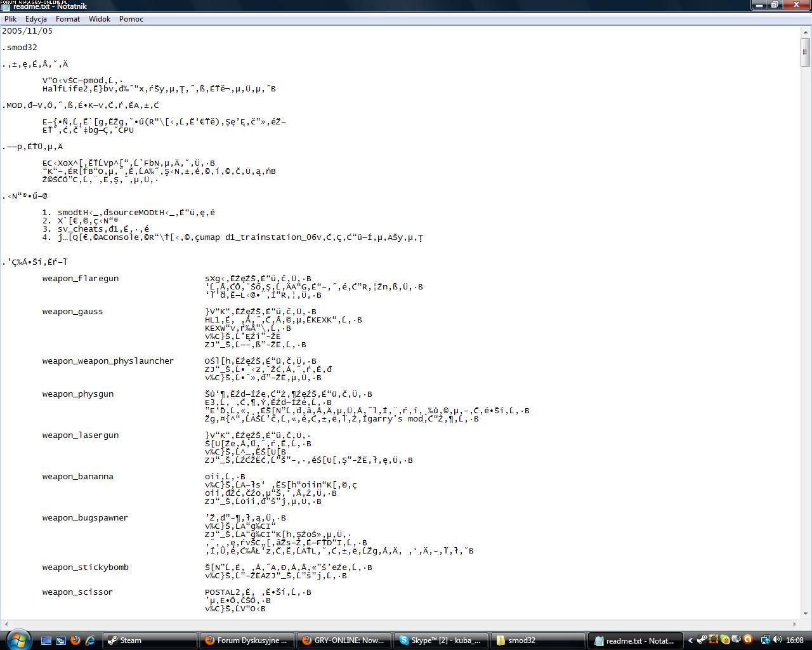The image size is (812, 650).
Task: Click the network status tray icon
Action: (x=765, y=640)
